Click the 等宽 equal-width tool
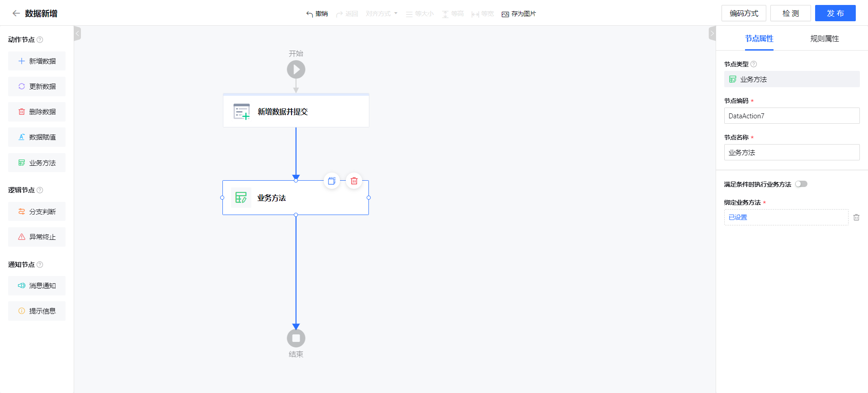 pos(482,14)
